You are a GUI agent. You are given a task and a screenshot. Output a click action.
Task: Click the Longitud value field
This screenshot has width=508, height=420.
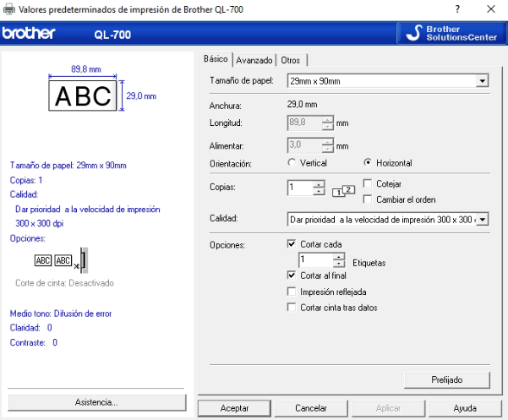pos(304,123)
